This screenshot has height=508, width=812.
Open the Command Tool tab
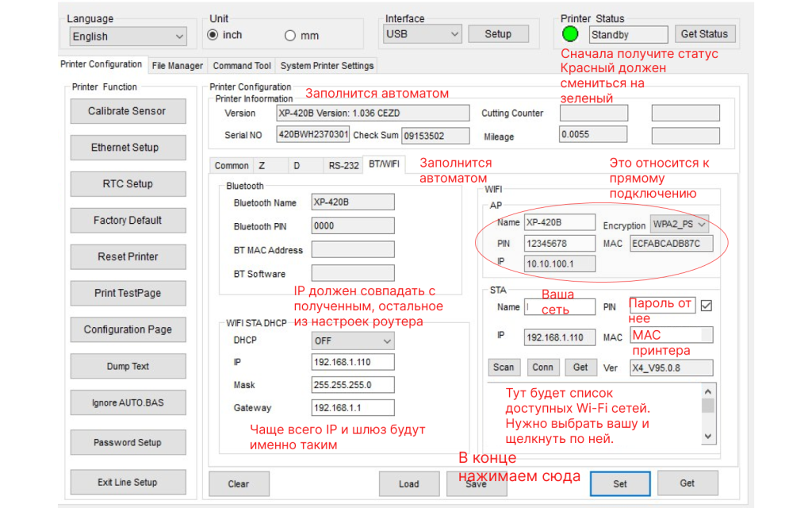[242, 66]
